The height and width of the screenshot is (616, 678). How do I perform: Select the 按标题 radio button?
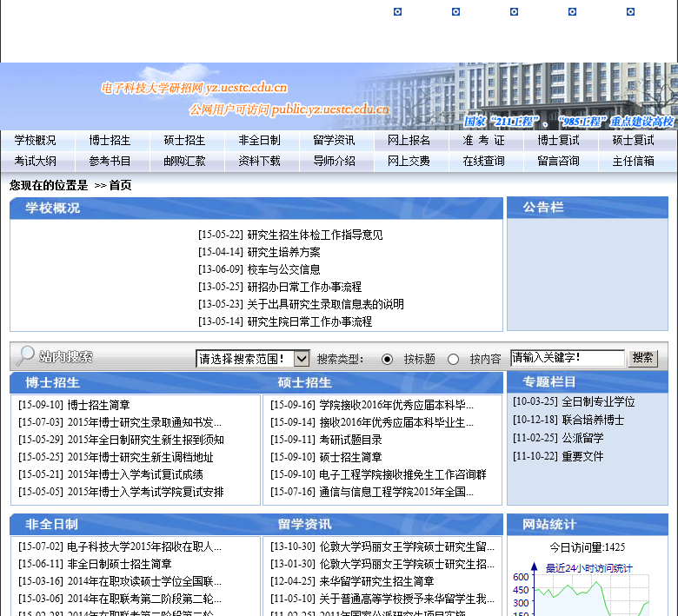pos(388,359)
